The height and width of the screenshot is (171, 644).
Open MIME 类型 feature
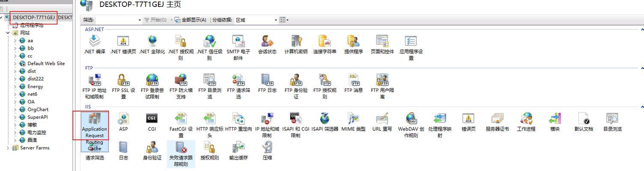353,122
